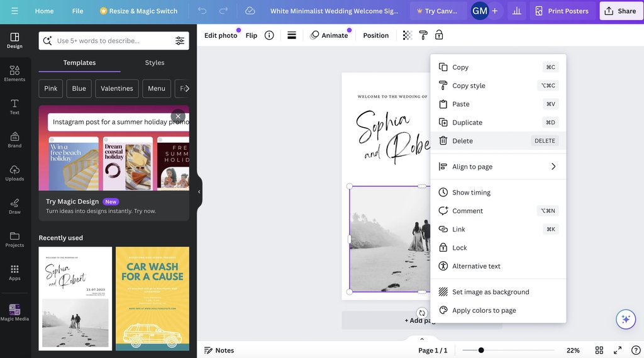This screenshot has width=644, height=358.
Task: Select Lock in the context menu
Action: click(498, 248)
